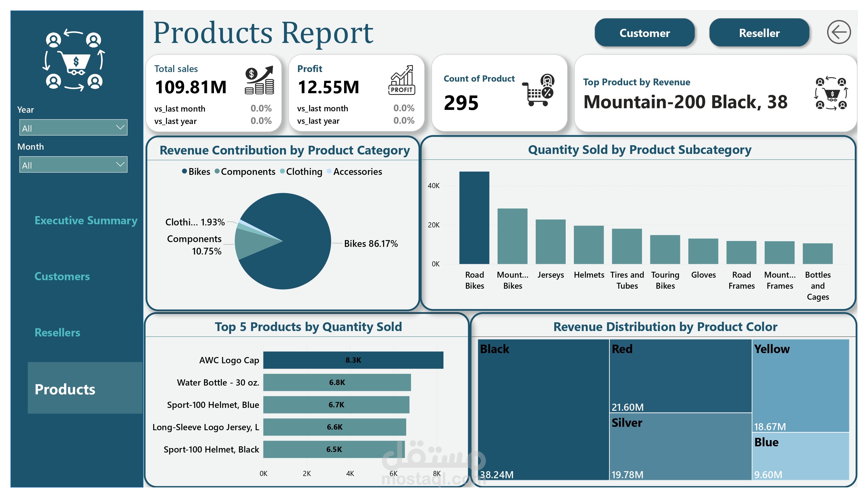Open the Customer page button

(644, 33)
